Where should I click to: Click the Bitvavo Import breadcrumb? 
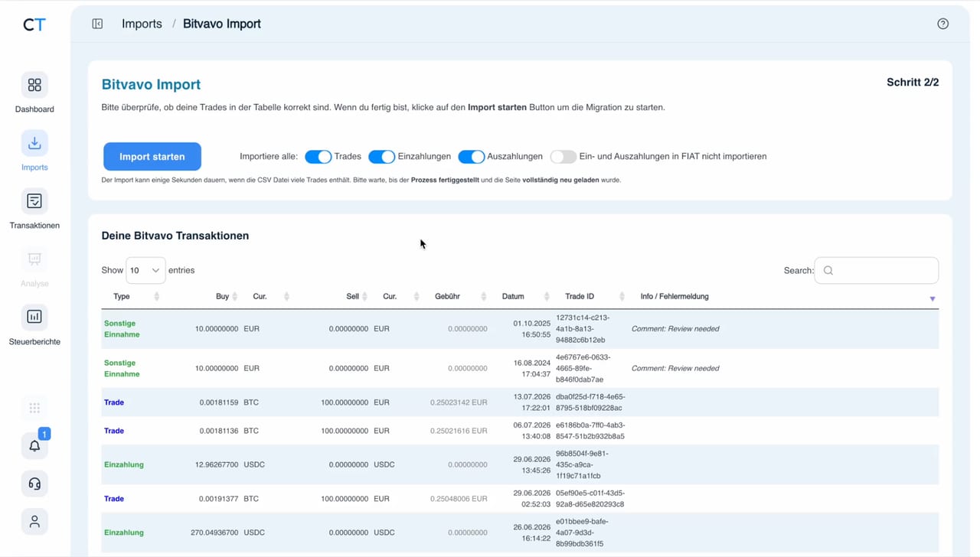coord(222,24)
